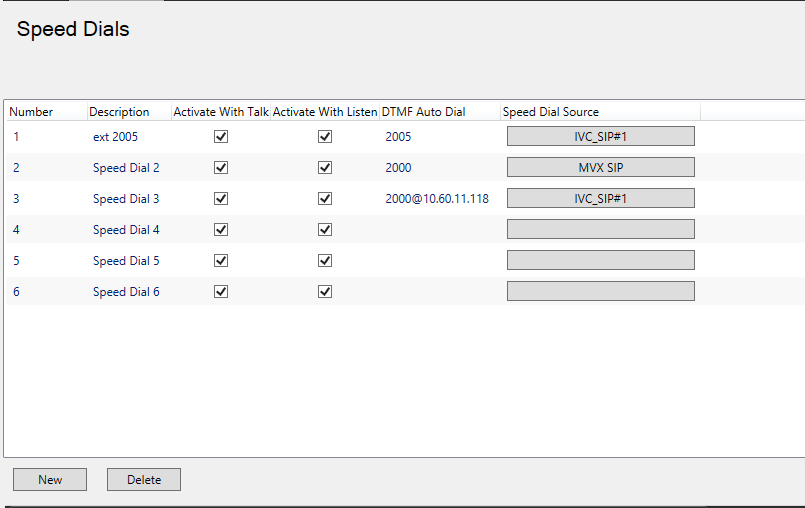The height and width of the screenshot is (508, 805).
Task: Disable Activate With Listen for Speed Dial 4
Action: coord(325,230)
